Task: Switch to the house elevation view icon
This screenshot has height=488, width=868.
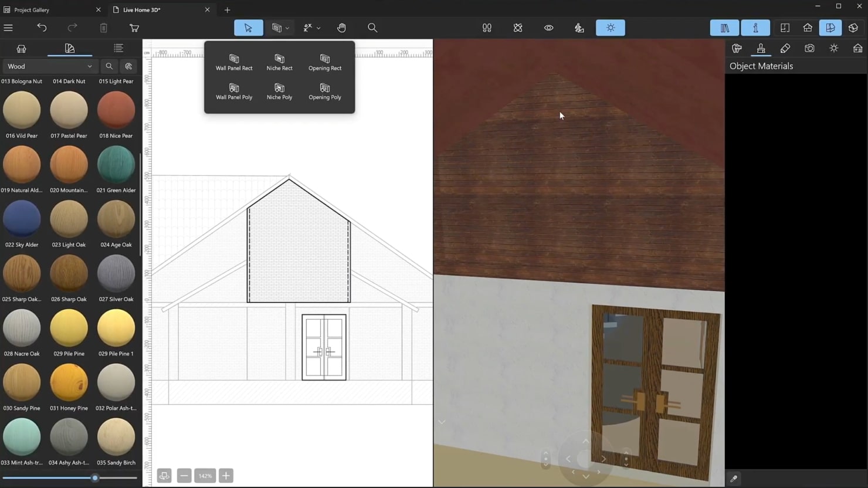Action: [808, 28]
